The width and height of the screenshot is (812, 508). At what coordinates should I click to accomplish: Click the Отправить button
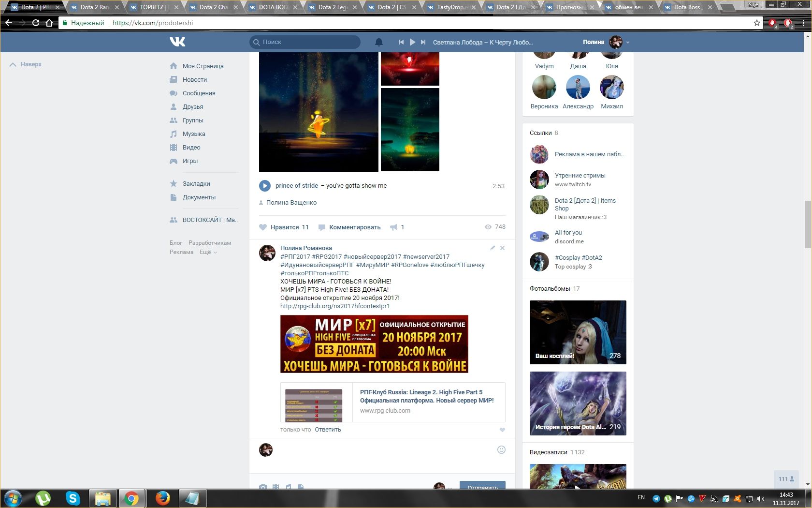(x=482, y=485)
